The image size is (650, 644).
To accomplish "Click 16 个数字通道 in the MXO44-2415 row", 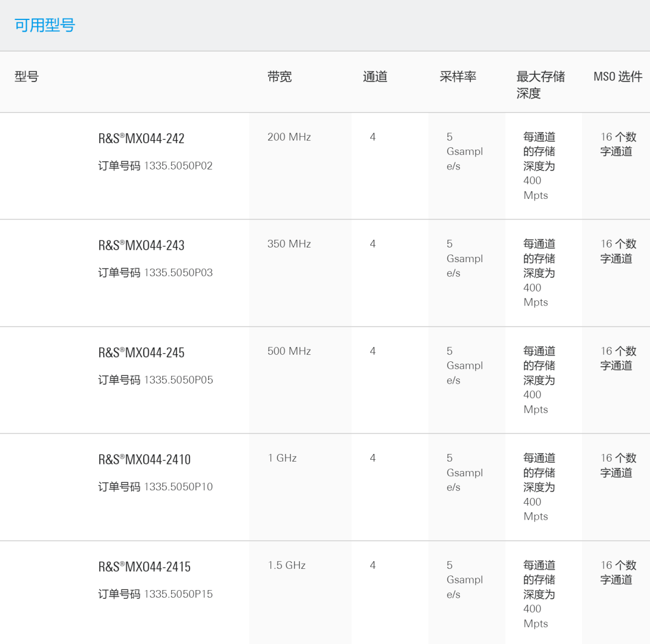I will coord(618,572).
